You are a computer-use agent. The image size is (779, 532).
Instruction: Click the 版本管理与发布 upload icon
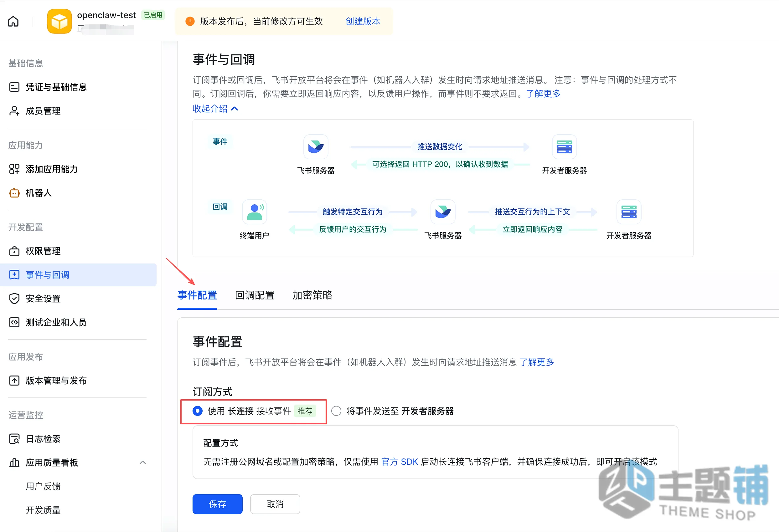coord(14,381)
